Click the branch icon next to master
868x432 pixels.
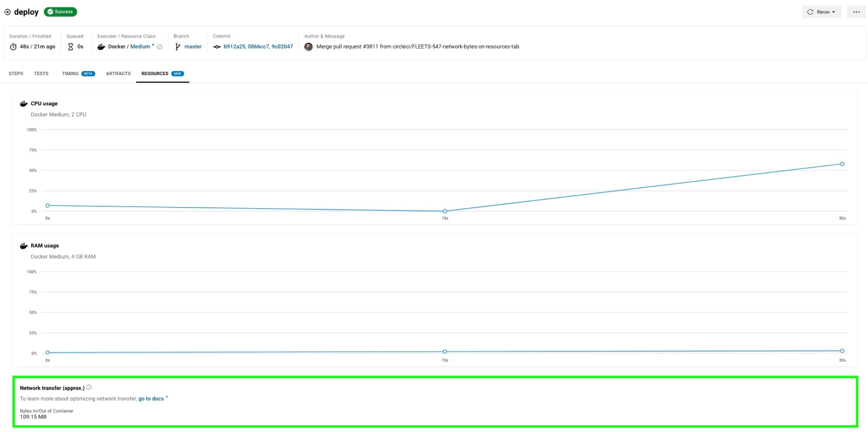tap(178, 47)
